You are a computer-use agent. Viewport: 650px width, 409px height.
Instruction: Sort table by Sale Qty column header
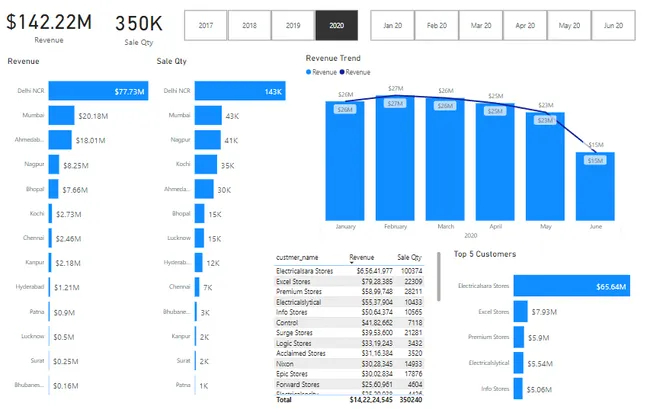[410, 258]
